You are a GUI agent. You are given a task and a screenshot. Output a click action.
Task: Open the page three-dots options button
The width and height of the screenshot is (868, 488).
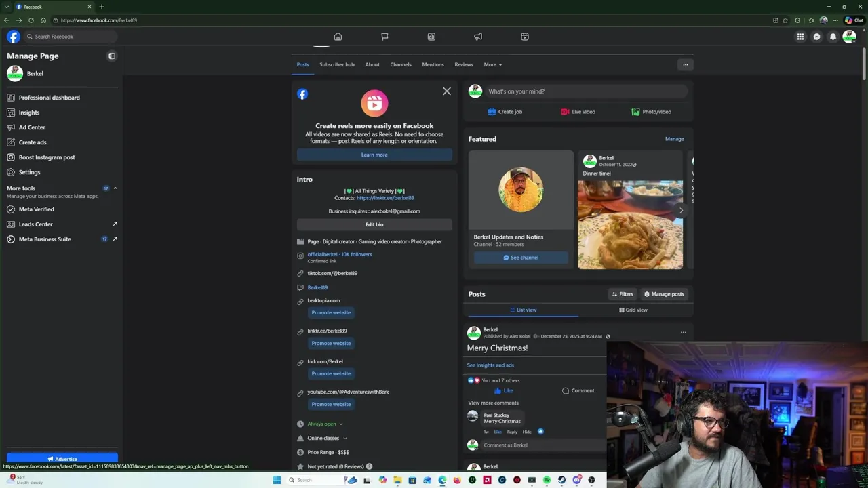coord(685,64)
